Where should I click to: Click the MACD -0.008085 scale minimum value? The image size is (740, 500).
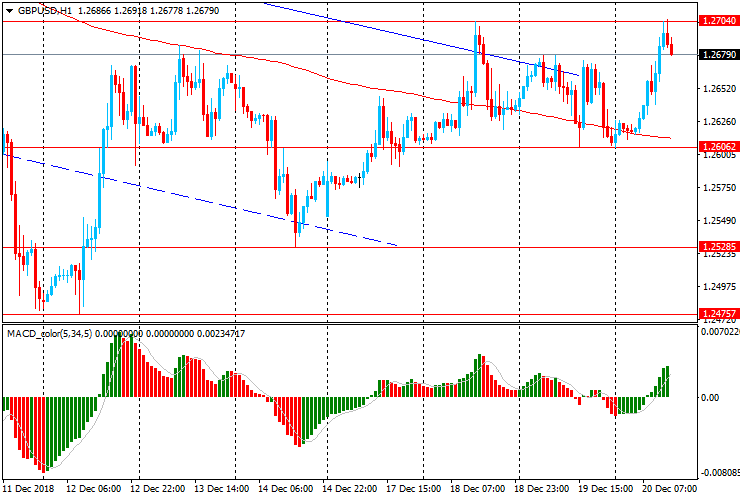(x=719, y=473)
